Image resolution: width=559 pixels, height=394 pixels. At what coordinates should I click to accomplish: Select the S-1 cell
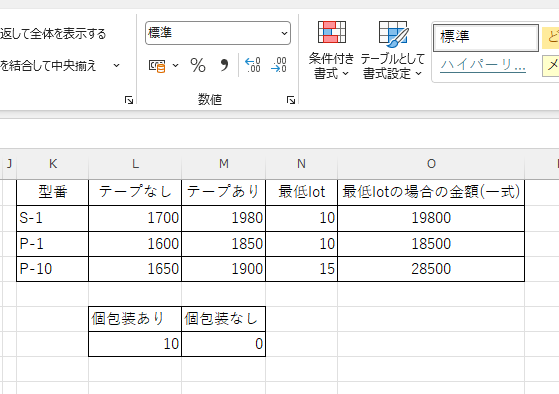(x=53, y=218)
